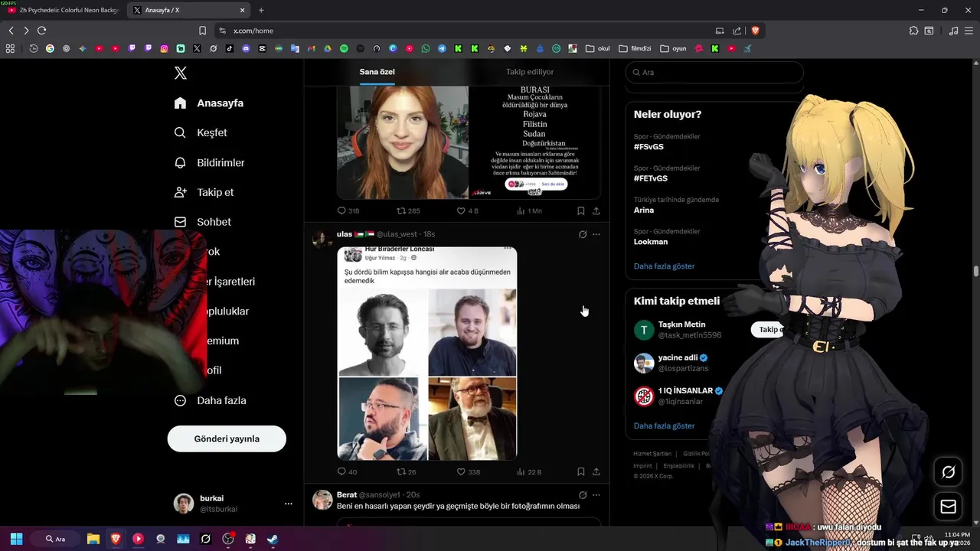The image size is (980, 551).
Task: Open Brave Shields icon
Action: point(755,31)
